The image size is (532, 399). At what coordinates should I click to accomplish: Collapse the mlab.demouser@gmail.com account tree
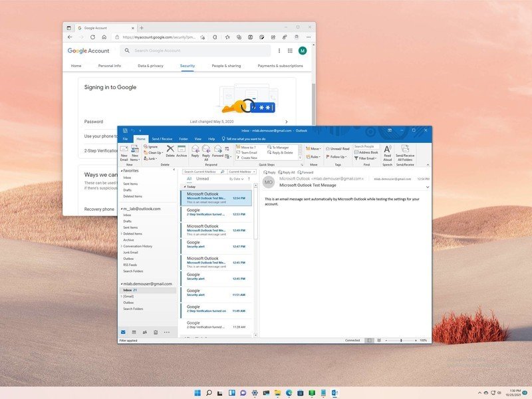point(122,284)
